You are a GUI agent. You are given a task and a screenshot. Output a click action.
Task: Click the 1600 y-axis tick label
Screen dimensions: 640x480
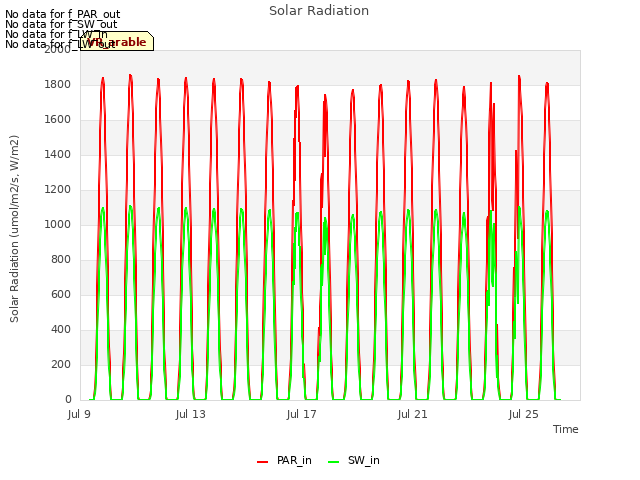tap(58, 120)
